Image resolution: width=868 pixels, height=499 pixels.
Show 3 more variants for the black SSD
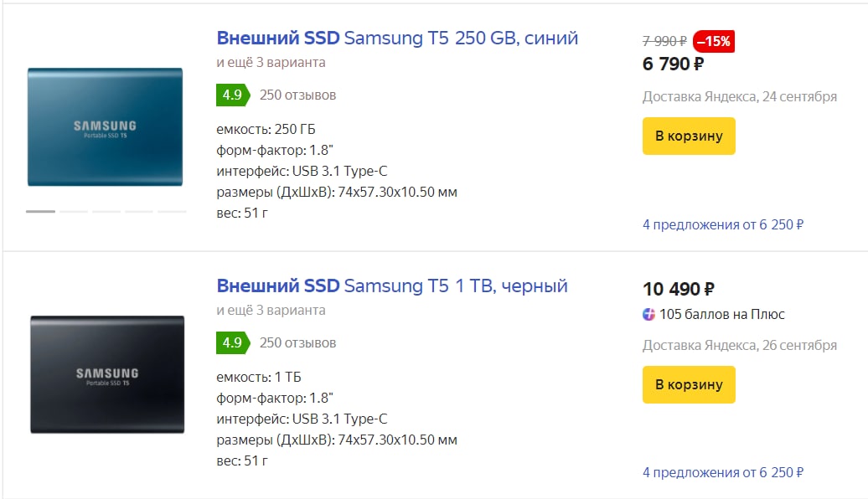tap(271, 311)
